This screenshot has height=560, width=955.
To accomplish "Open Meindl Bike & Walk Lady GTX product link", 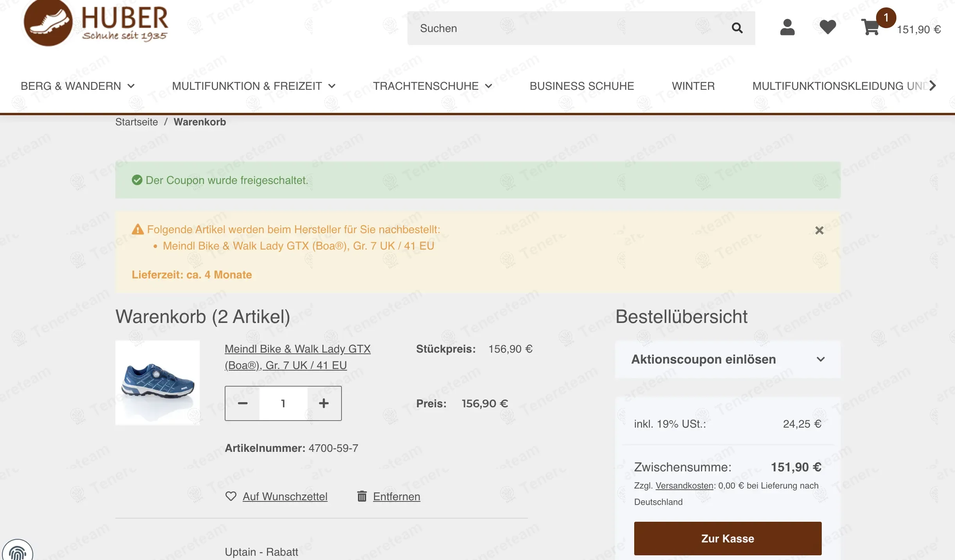I will 298,357.
